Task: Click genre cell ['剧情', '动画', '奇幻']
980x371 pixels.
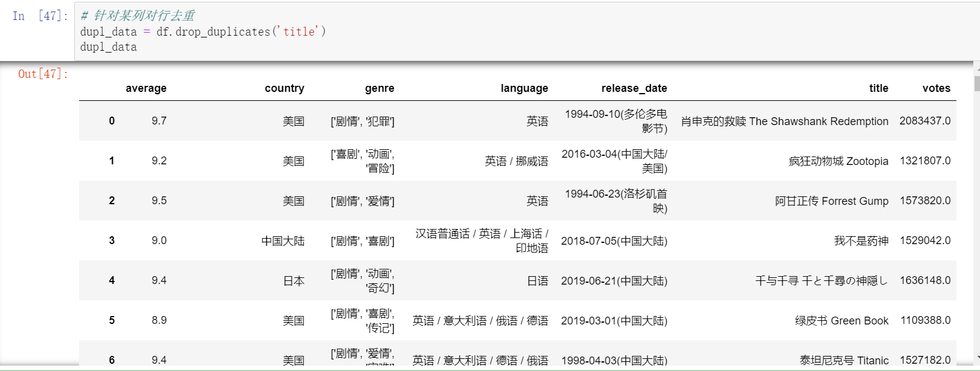Action: pyautogui.click(x=362, y=281)
